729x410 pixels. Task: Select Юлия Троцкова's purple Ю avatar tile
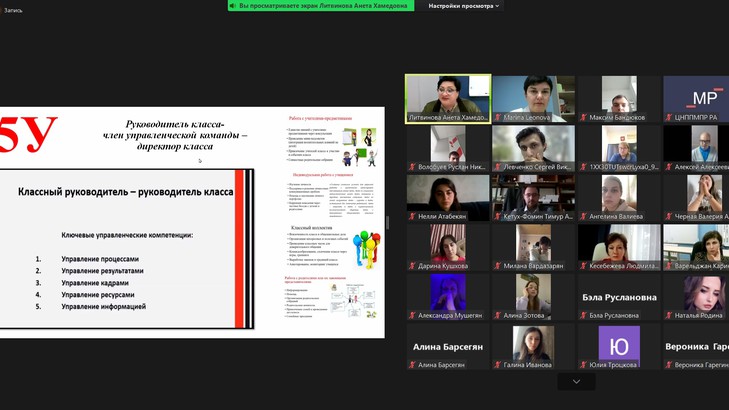(x=619, y=346)
